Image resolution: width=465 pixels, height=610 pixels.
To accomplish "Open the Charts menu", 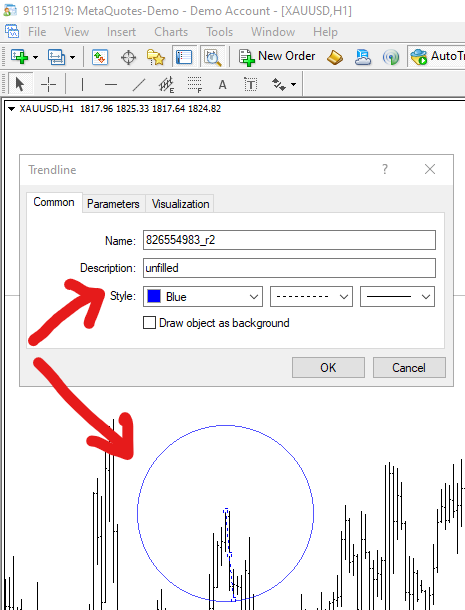I will [x=171, y=32].
